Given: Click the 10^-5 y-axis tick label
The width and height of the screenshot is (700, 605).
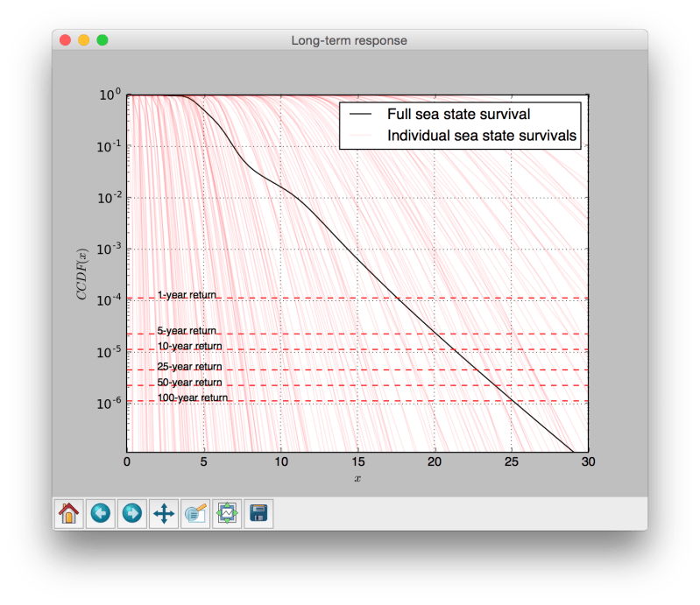Looking at the screenshot, I should tap(110, 352).
